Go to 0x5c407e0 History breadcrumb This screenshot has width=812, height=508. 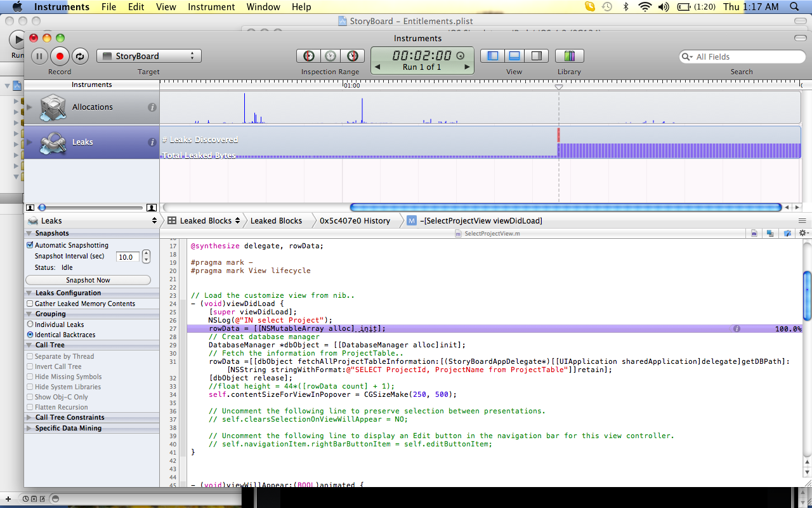[x=355, y=220]
